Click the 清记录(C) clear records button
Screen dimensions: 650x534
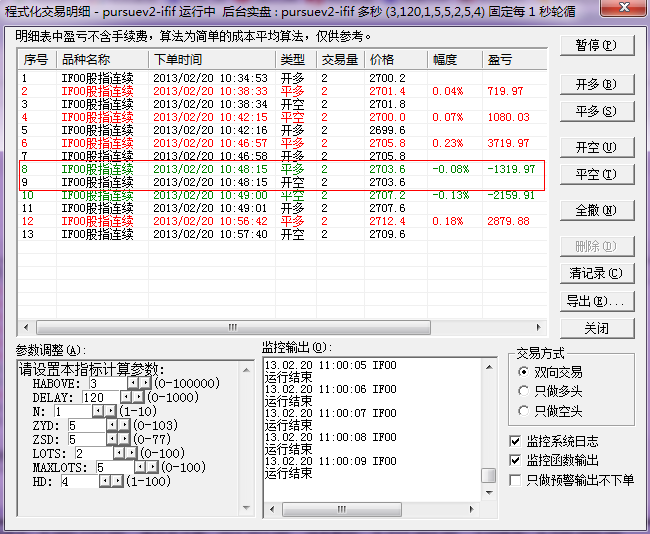(597, 273)
